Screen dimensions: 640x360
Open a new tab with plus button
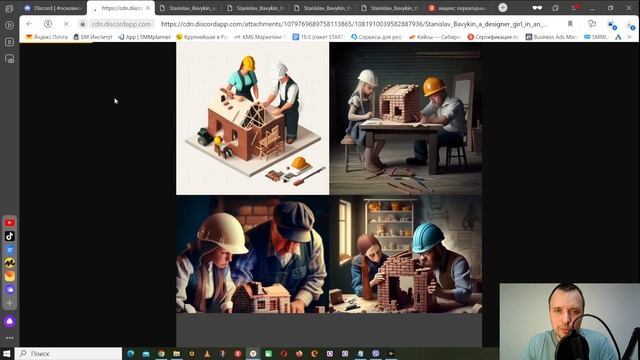(x=502, y=7)
